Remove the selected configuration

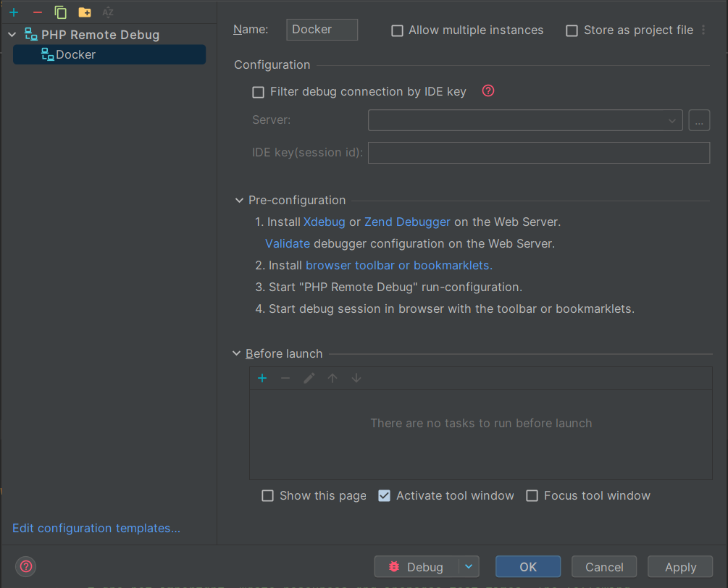38,12
